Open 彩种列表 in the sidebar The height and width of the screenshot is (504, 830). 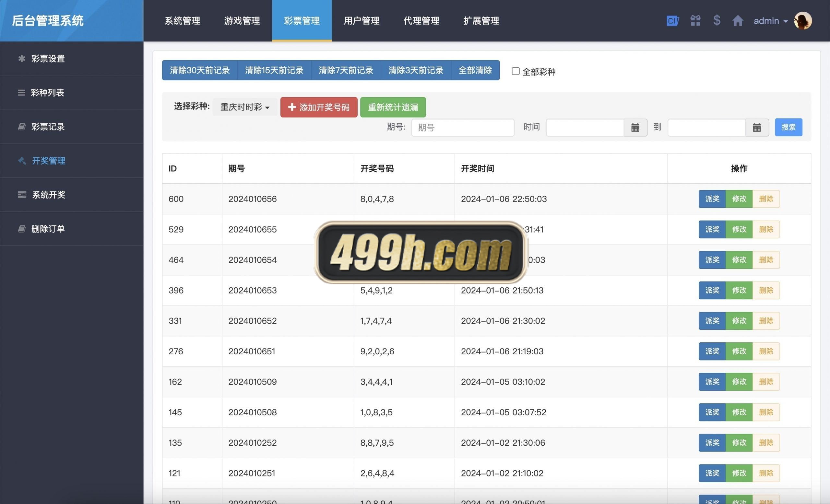71,93
